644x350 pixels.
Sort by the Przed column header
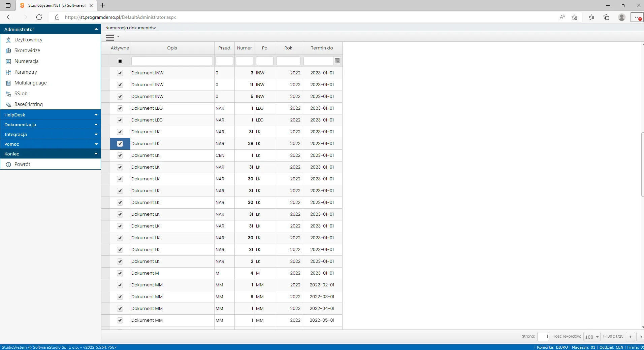[x=224, y=48]
